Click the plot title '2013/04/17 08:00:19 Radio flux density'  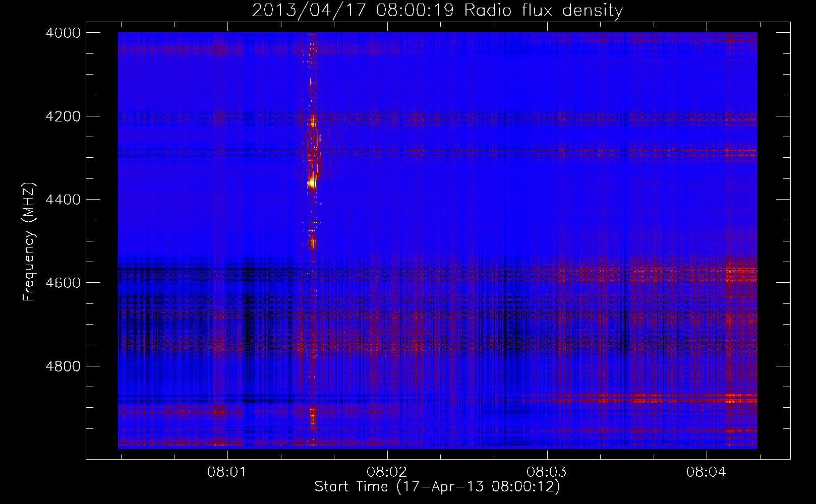(437, 10)
